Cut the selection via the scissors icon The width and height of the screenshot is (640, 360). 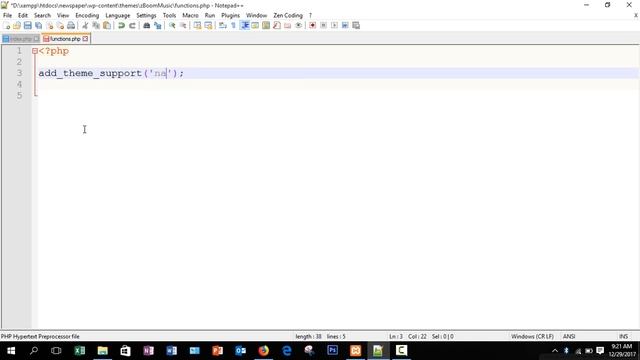pos(85,26)
